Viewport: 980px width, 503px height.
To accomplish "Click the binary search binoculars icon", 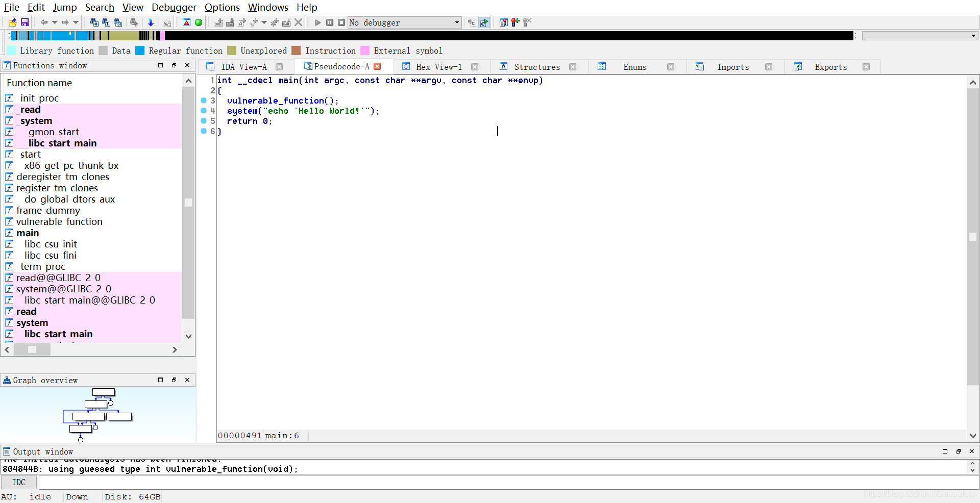I will pyautogui.click(x=118, y=22).
